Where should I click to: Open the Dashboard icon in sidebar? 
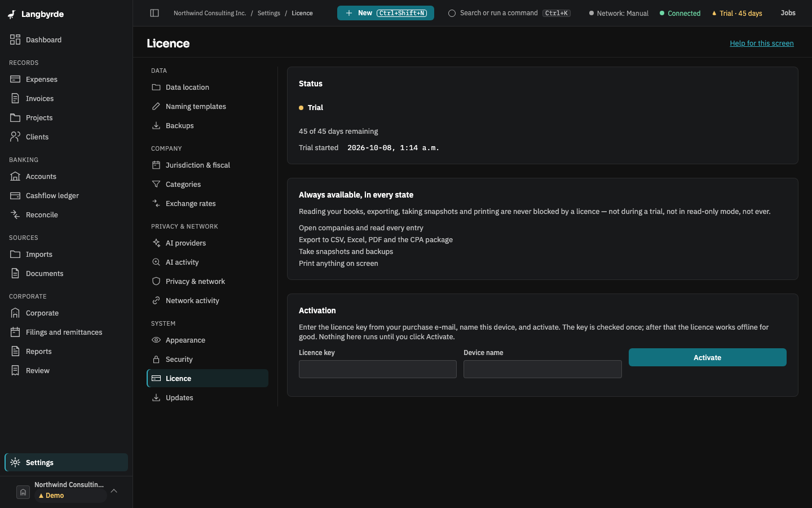[x=15, y=40]
